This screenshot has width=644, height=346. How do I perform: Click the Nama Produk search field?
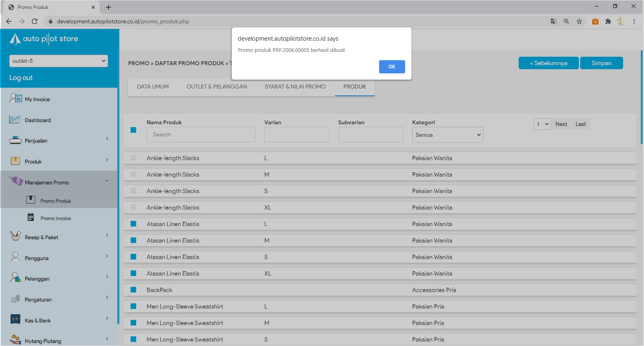pos(201,135)
